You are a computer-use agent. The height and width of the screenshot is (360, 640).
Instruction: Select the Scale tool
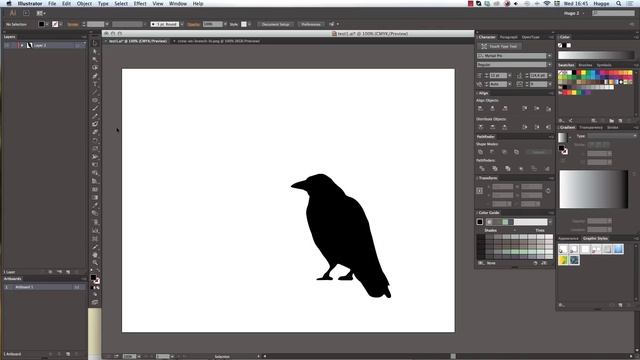95,149
